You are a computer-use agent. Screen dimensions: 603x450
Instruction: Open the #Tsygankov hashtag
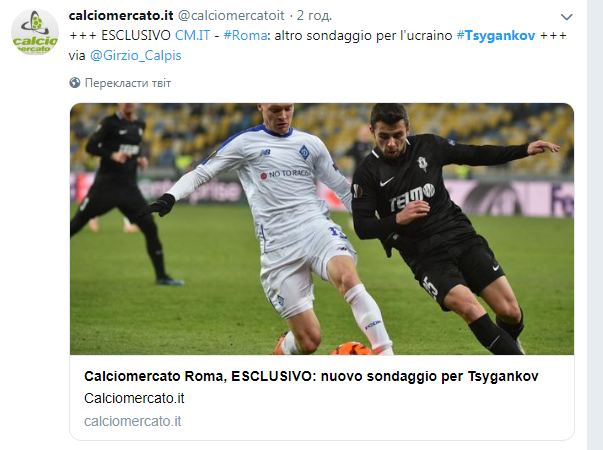click(496, 35)
